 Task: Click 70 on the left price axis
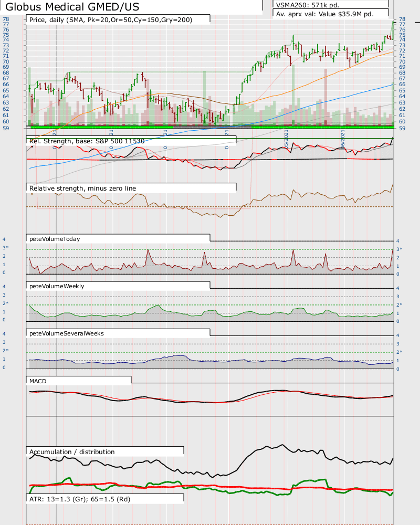(x=6, y=61)
